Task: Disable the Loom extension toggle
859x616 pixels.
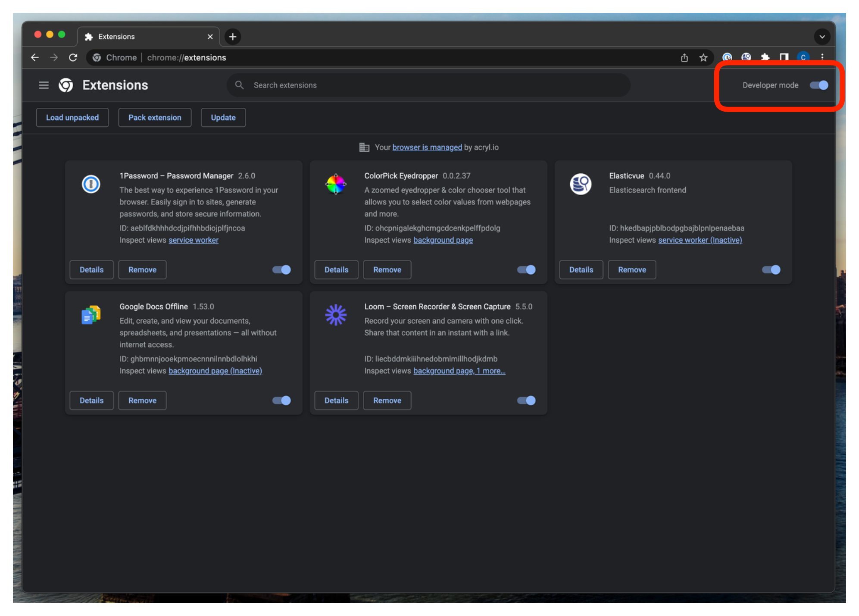Action: pos(526,400)
